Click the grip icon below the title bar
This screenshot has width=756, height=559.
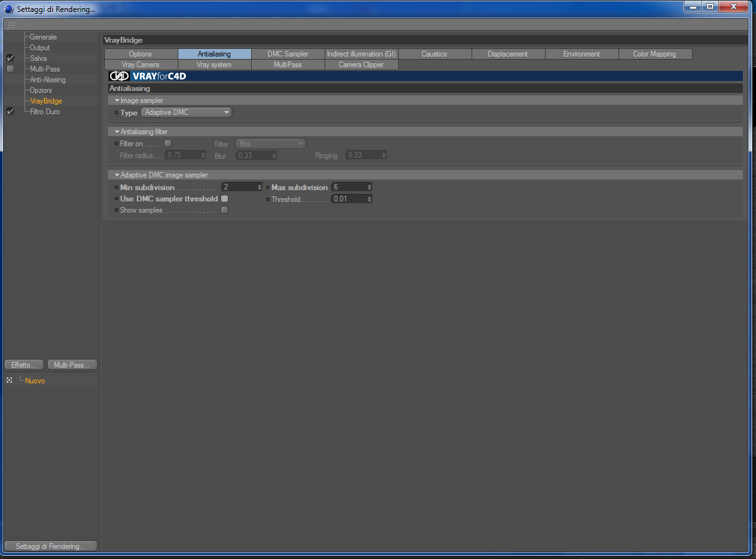coord(11,25)
